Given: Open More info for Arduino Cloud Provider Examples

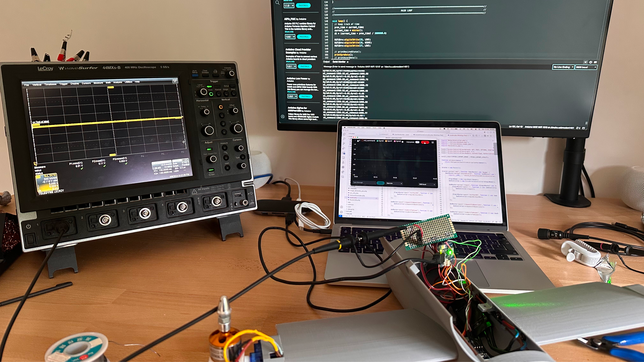Looking at the screenshot, I should (x=290, y=61).
